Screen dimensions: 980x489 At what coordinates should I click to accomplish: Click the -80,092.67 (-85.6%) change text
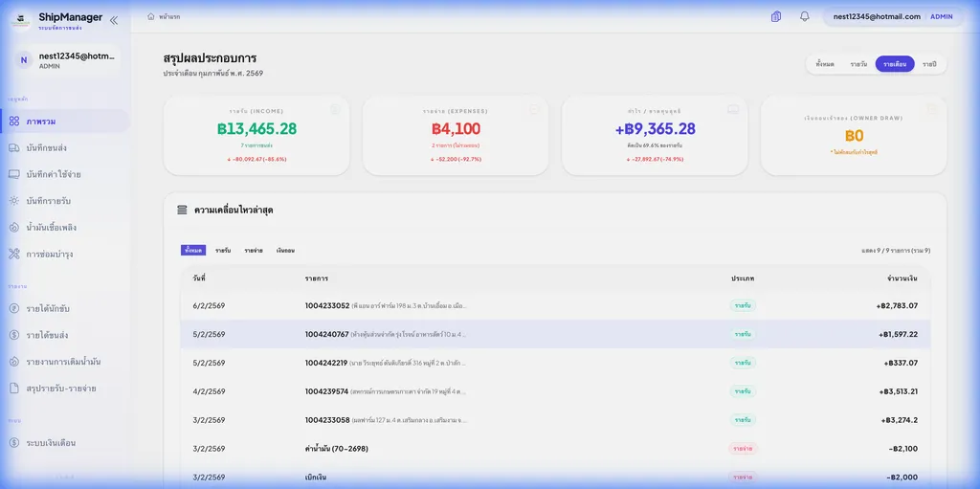256,160
